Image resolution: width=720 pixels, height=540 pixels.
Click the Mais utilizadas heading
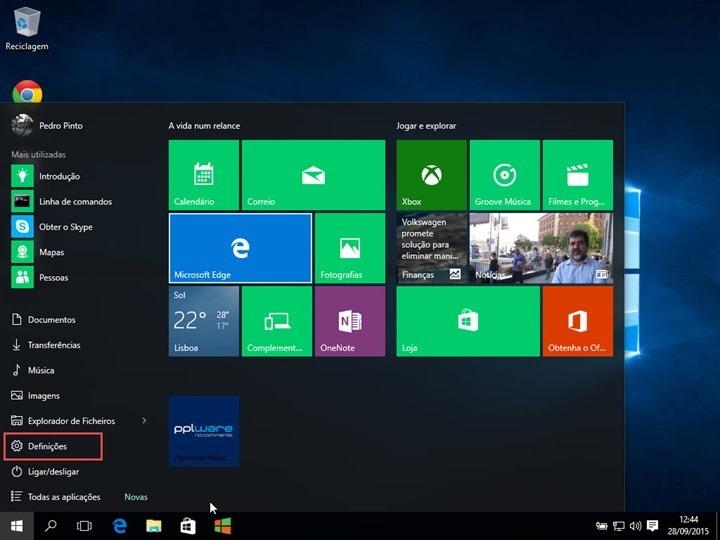39,155
